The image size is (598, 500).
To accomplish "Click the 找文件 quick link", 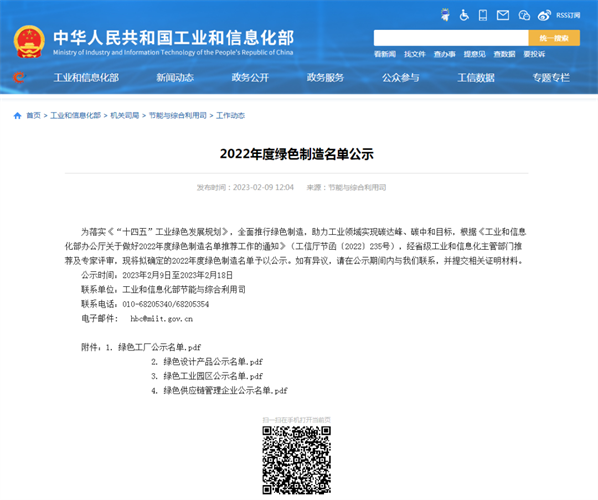I will (x=415, y=54).
